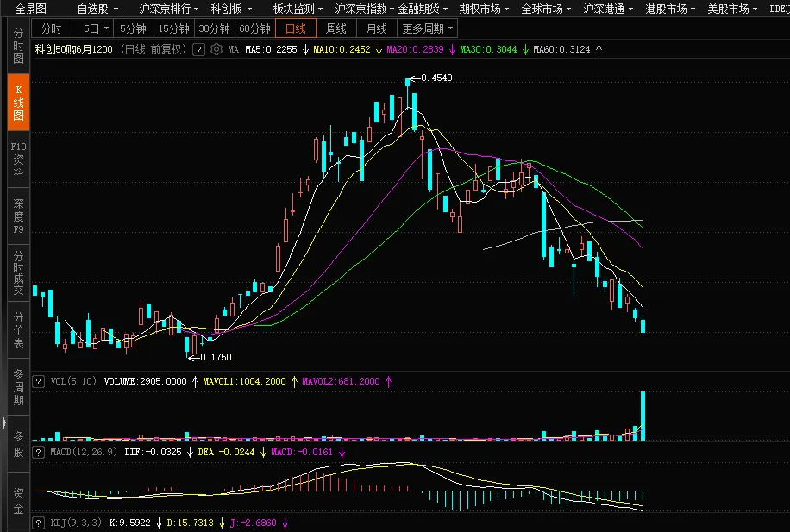
Task: Open the 资金 sidebar view
Action: click(19, 501)
